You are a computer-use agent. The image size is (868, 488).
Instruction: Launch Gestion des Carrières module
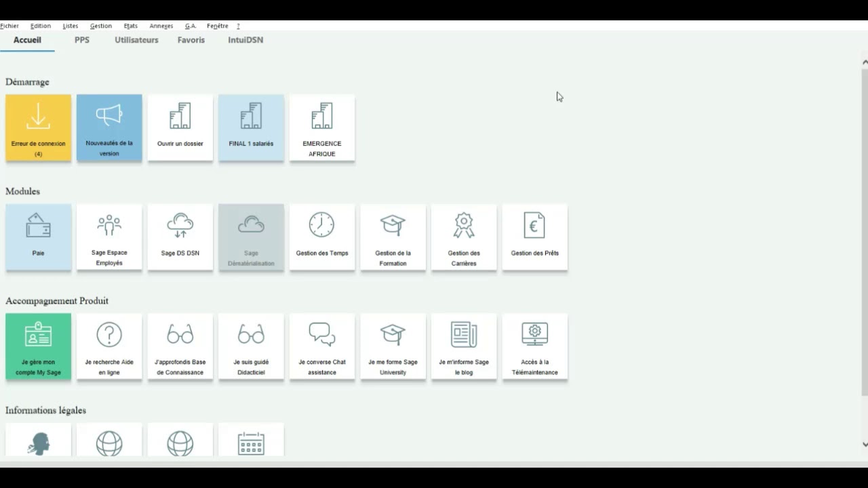tap(464, 237)
